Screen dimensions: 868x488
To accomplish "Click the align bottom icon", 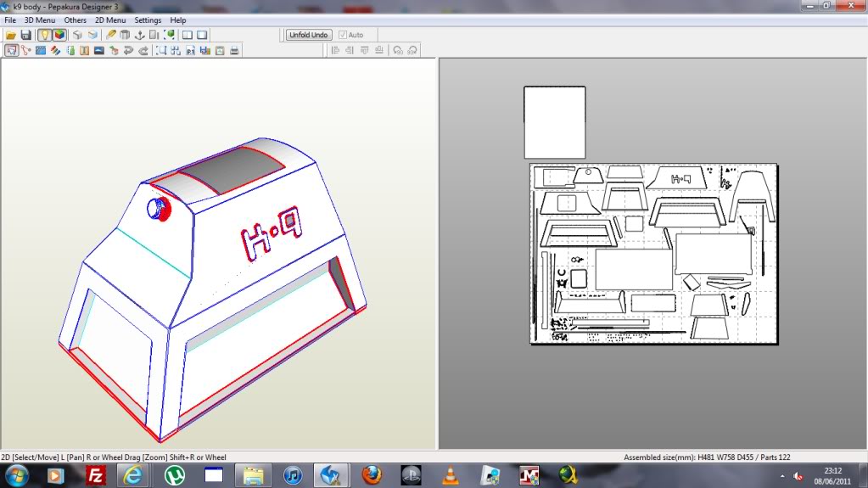I will (379, 50).
